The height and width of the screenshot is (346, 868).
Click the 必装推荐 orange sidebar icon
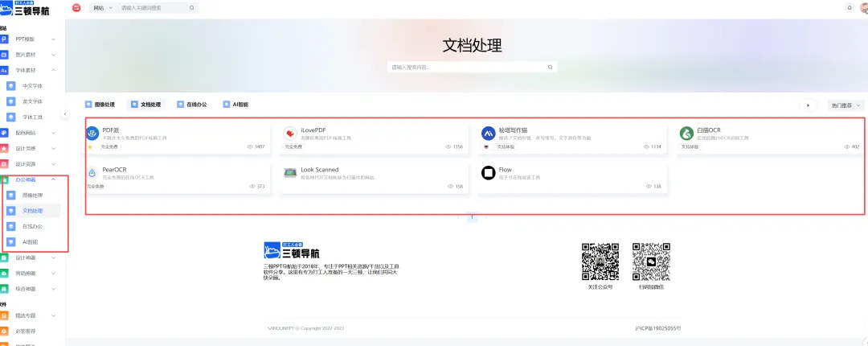(4, 331)
